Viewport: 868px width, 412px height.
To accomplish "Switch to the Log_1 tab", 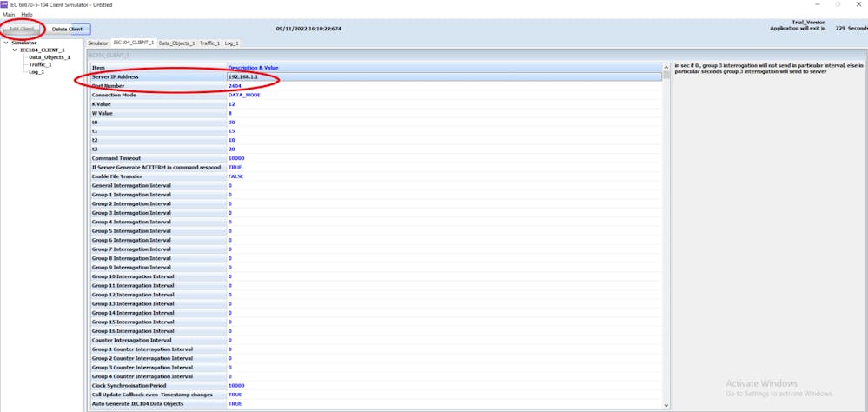I will (232, 43).
